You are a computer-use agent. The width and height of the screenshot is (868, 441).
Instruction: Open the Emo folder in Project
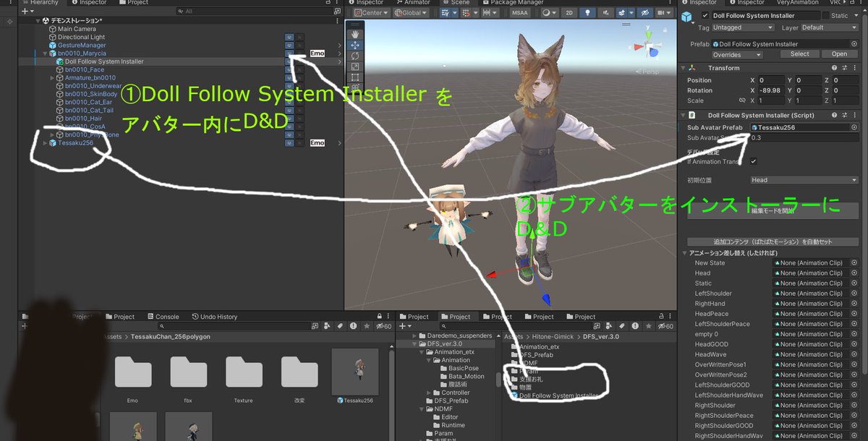click(x=133, y=379)
